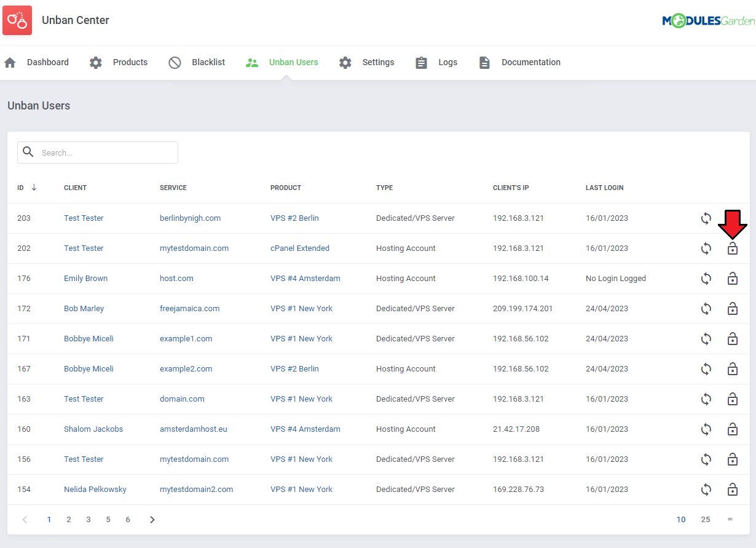Go to previous page chevron

pos(25,520)
